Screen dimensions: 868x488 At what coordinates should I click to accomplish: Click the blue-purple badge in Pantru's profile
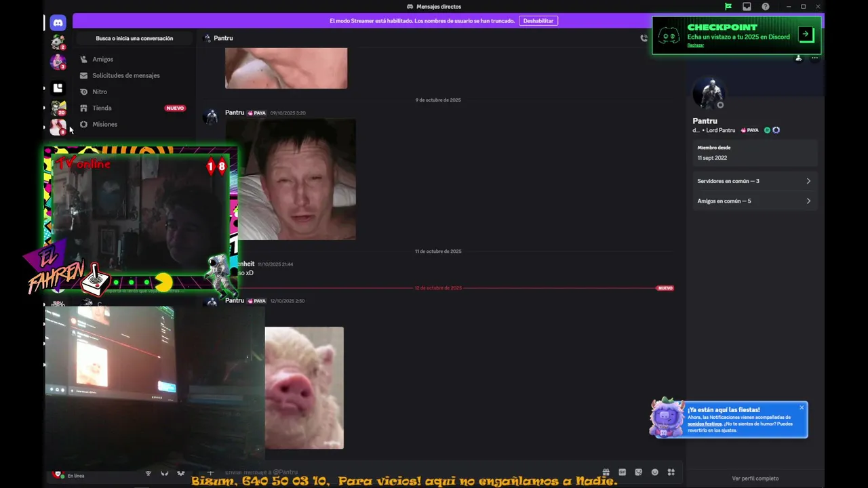(x=776, y=130)
